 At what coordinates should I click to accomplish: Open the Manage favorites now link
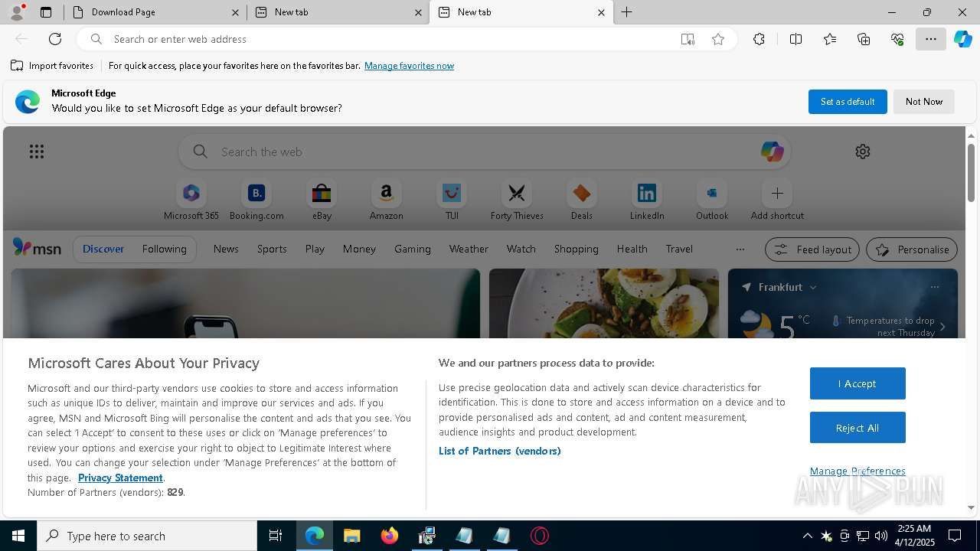[409, 66]
